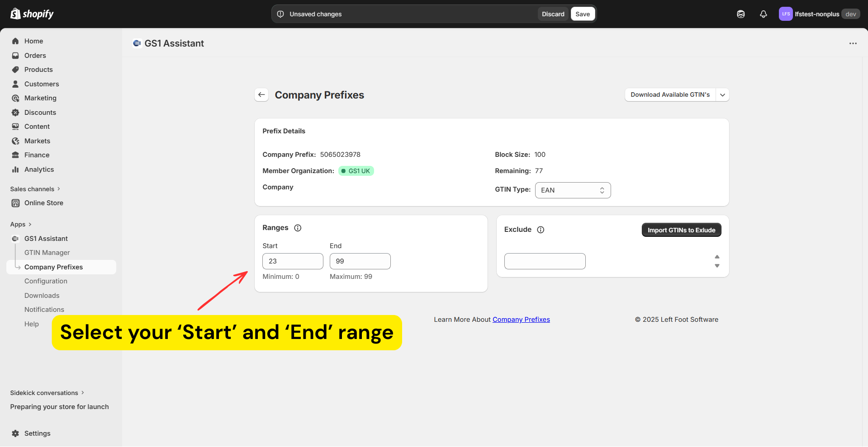868x447 pixels.
Task: Go back using the arrow button
Action: point(261,95)
